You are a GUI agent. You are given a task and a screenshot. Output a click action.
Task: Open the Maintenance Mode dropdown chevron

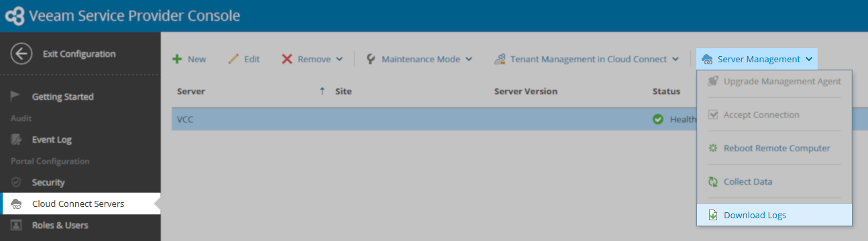coord(469,60)
